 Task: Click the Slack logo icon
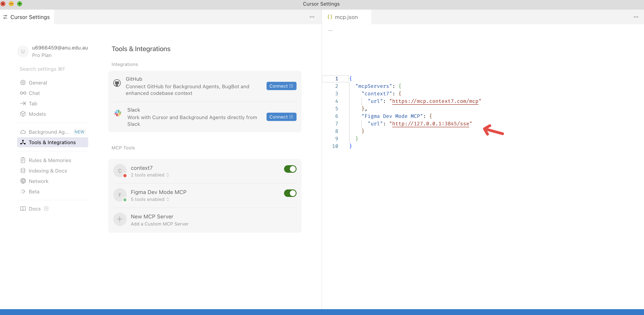117,113
